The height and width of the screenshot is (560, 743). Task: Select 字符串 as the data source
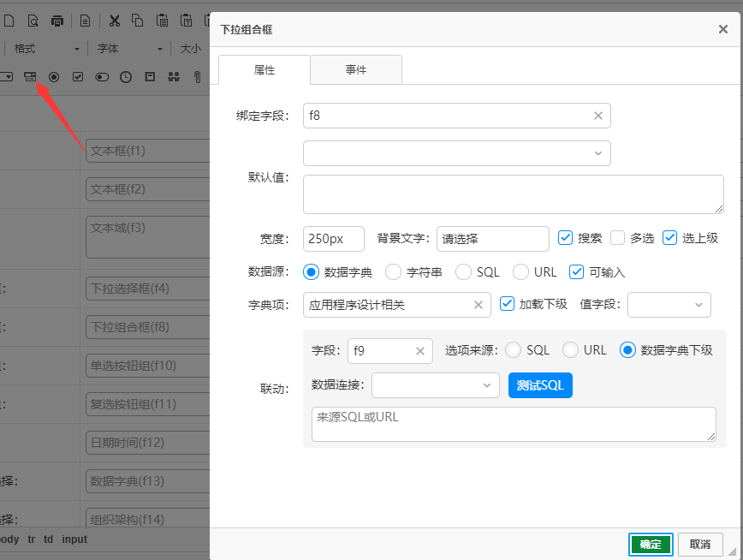393,272
